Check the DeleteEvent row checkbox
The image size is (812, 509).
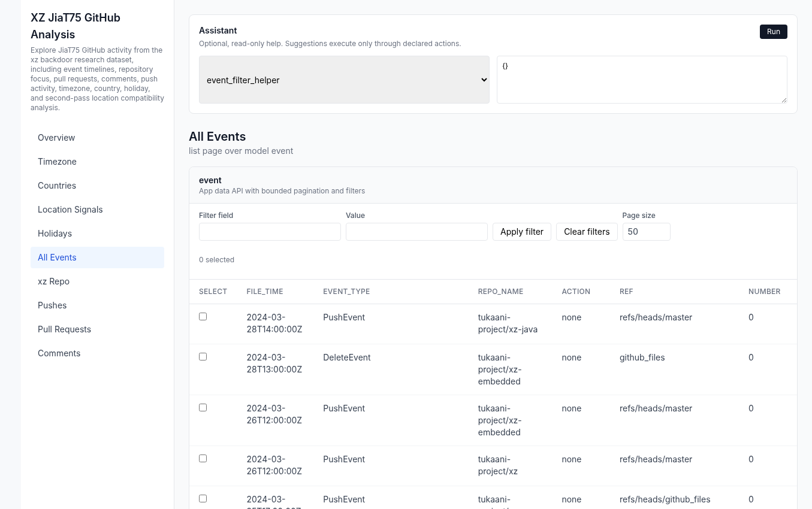point(203,356)
